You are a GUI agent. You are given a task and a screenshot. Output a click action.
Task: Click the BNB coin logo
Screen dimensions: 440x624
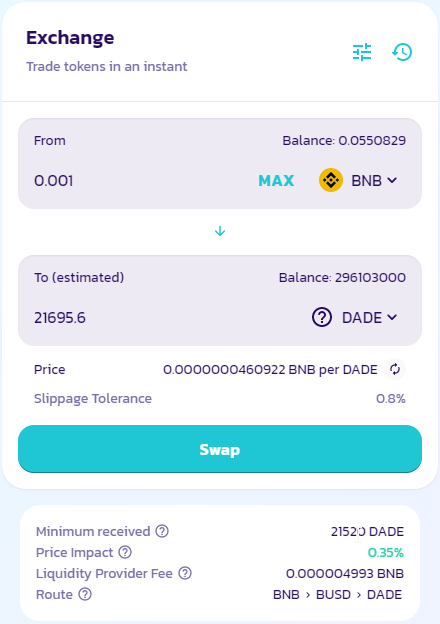coord(331,180)
